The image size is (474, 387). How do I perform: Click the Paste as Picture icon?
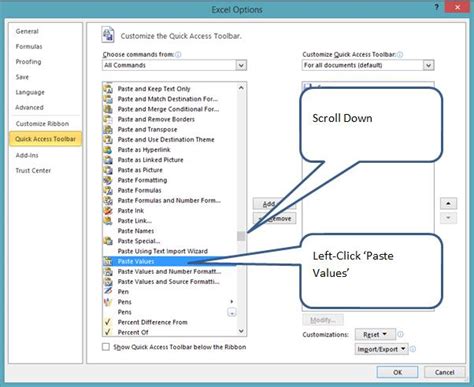pyautogui.click(x=108, y=170)
